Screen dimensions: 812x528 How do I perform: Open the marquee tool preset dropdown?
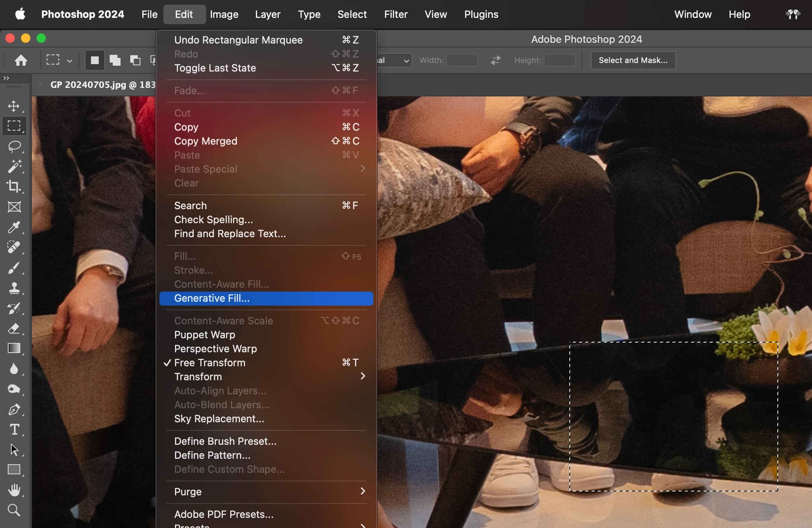click(x=69, y=61)
